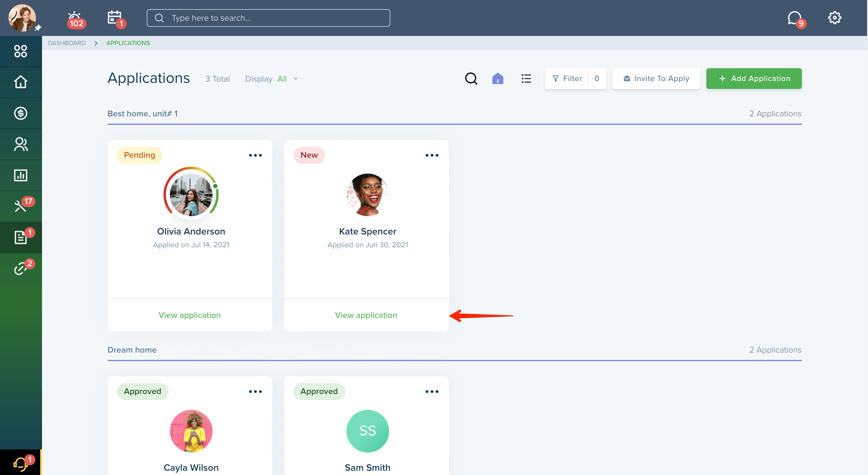
Task: Click the pin icon beside the profile avatar
Action: (38, 28)
